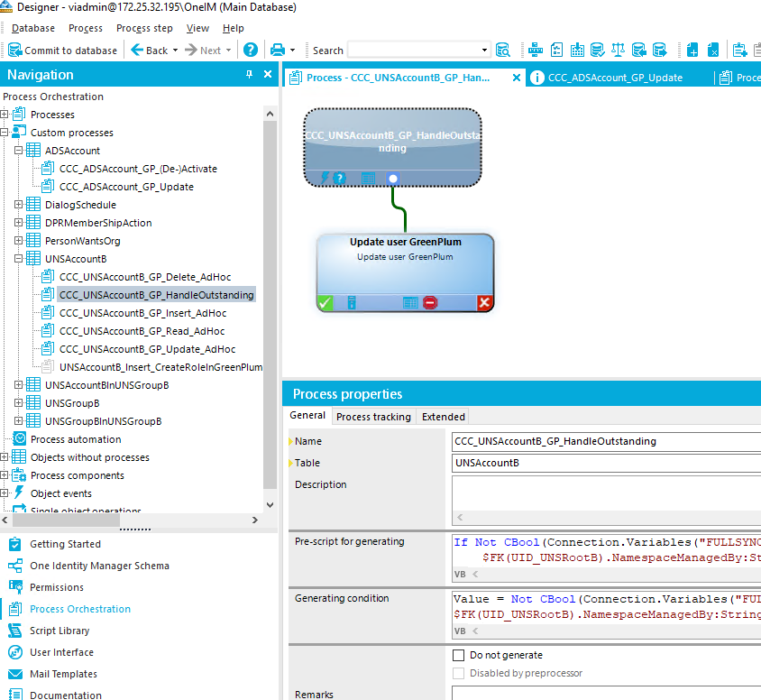The height and width of the screenshot is (700, 761).
Task: Switch to the Process tracking tab
Action: pos(372,416)
